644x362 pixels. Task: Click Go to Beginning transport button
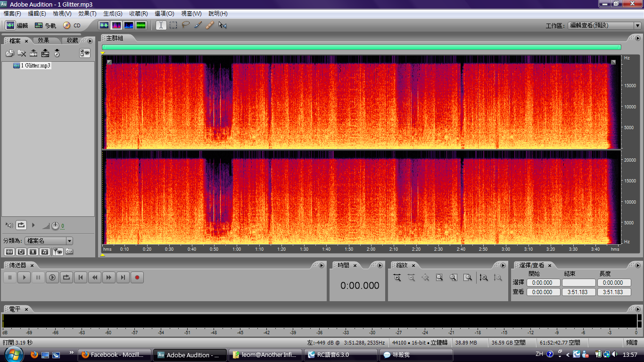tap(81, 278)
